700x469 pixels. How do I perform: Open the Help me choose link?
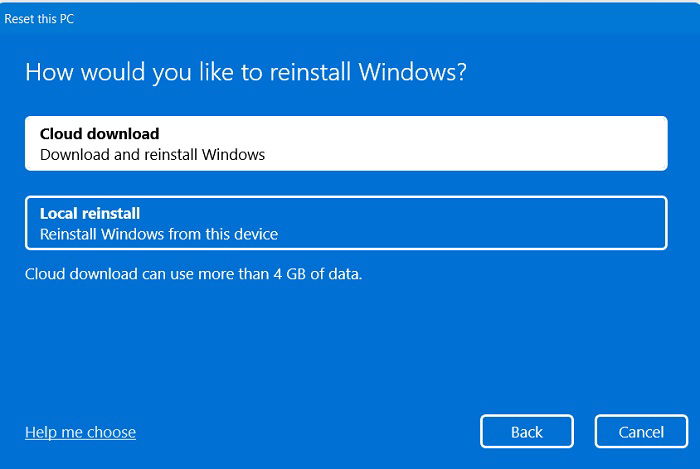[x=80, y=432]
